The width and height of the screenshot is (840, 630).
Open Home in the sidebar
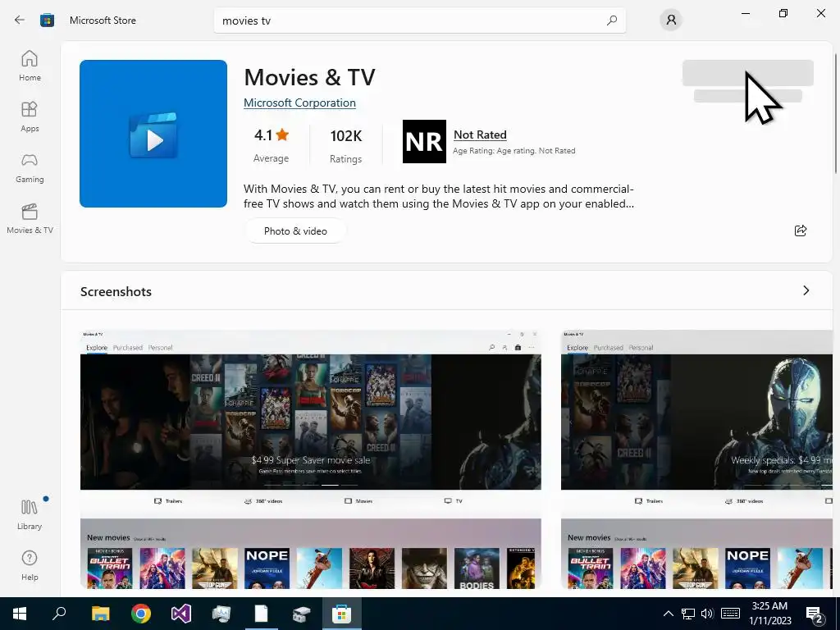[x=30, y=66]
